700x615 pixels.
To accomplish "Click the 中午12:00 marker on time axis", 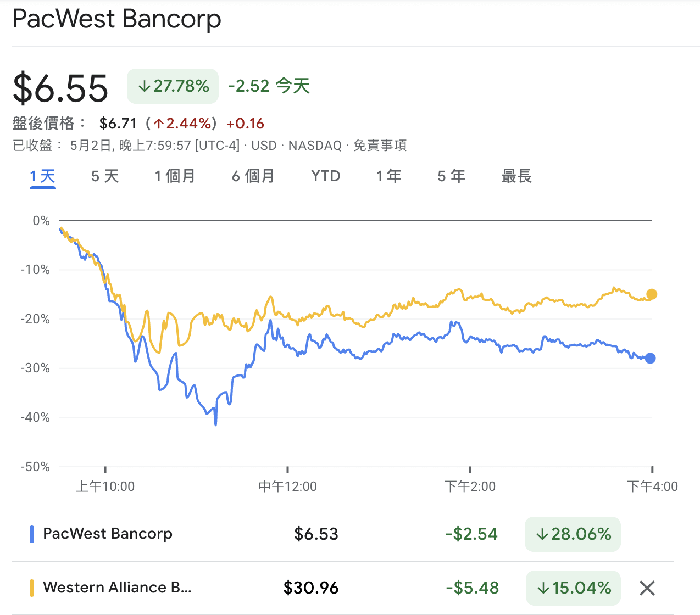I will click(x=288, y=486).
